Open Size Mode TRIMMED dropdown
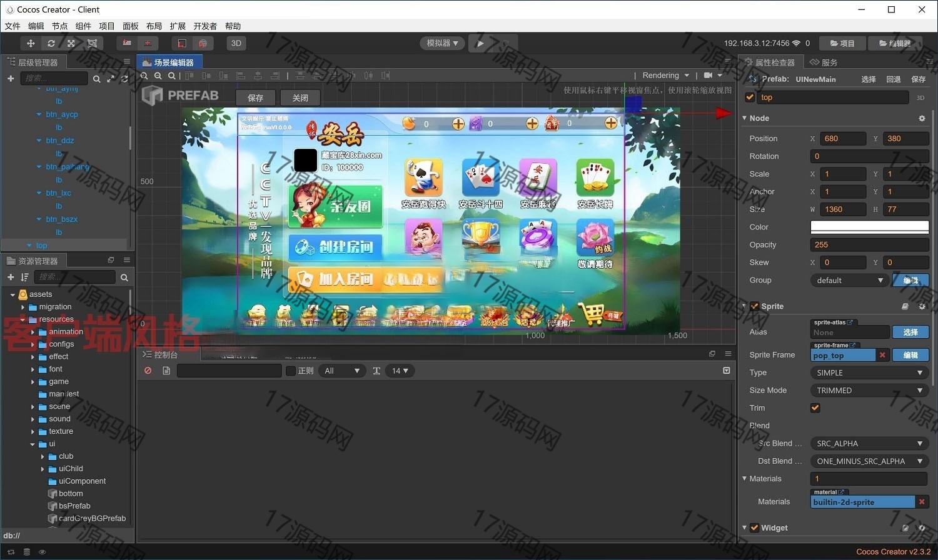This screenshot has height=560, width=938. 870,390
